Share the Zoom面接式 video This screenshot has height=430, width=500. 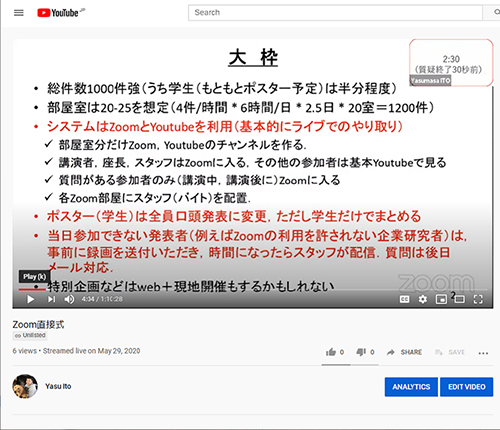(x=404, y=352)
